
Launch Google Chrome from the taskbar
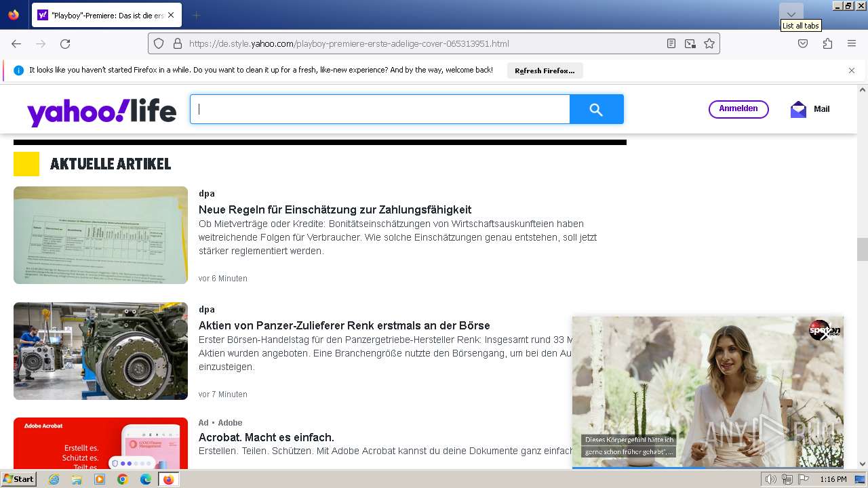pyautogui.click(x=123, y=479)
